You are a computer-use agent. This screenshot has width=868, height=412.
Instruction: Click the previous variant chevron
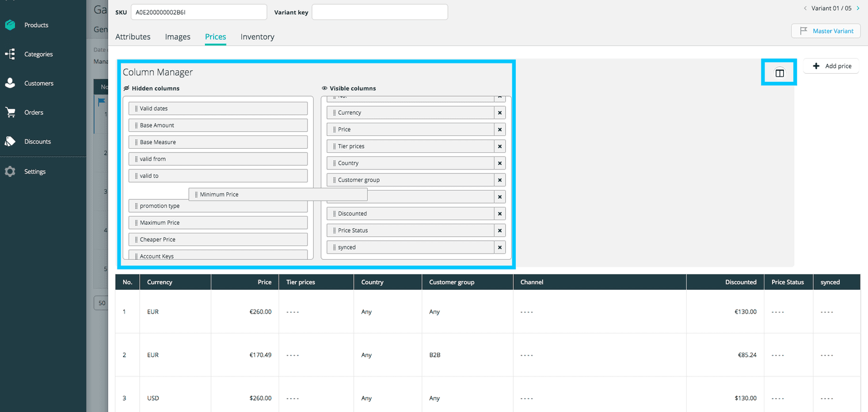point(804,8)
